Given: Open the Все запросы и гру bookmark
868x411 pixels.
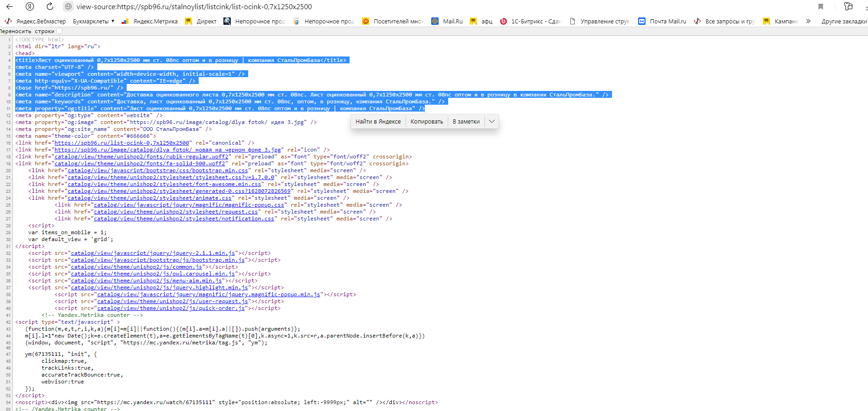Looking at the screenshot, I should pyautogui.click(x=724, y=21).
